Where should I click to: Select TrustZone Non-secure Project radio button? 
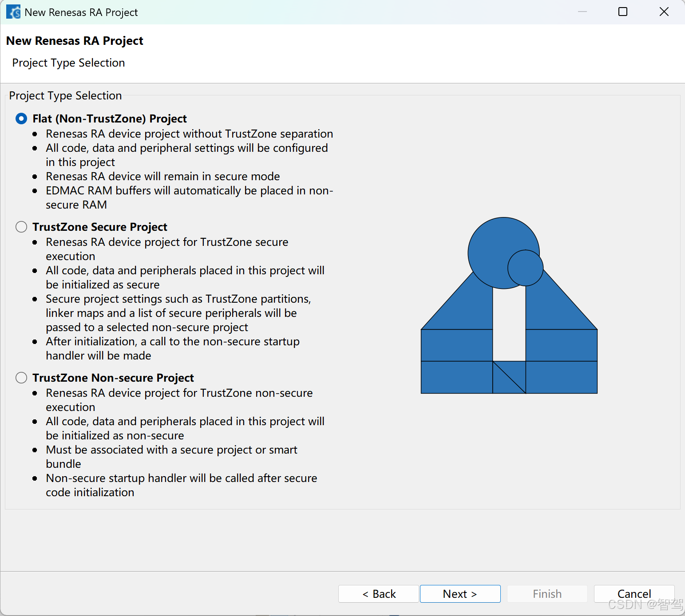pyautogui.click(x=21, y=378)
